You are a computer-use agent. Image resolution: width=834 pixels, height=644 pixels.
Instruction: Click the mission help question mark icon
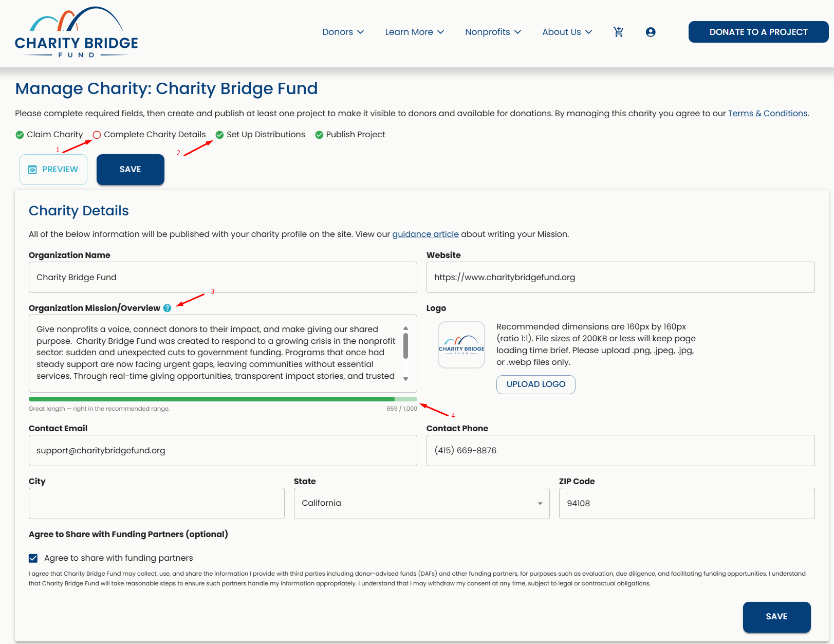pyautogui.click(x=168, y=308)
